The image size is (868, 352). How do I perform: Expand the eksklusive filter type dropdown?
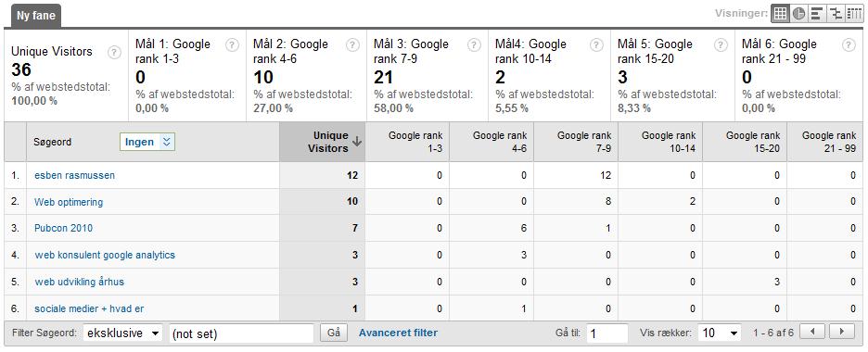coord(122,333)
